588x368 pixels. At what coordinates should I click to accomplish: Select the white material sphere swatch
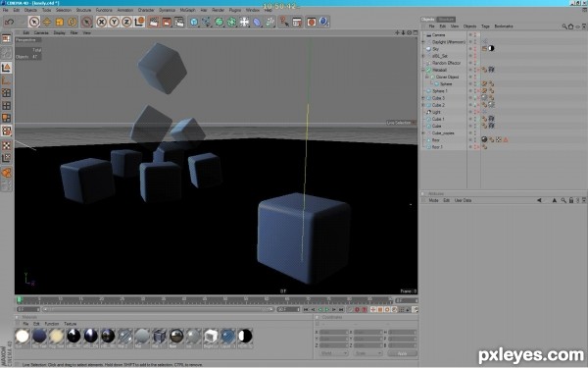coord(23,336)
